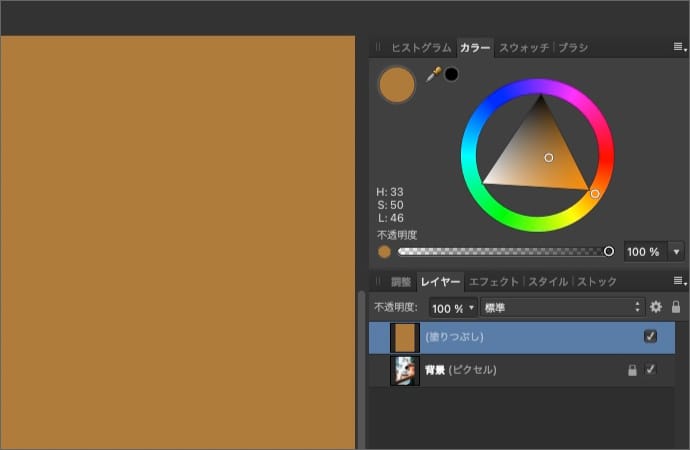This screenshot has width=690, height=450.
Task: Pick a color with the eyedropper tool
Action: click(434, 74)
